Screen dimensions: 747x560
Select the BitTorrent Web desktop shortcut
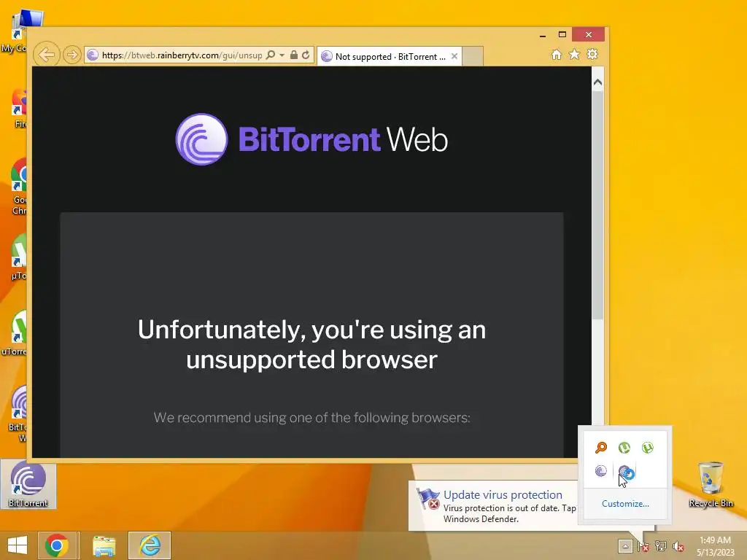18,413
